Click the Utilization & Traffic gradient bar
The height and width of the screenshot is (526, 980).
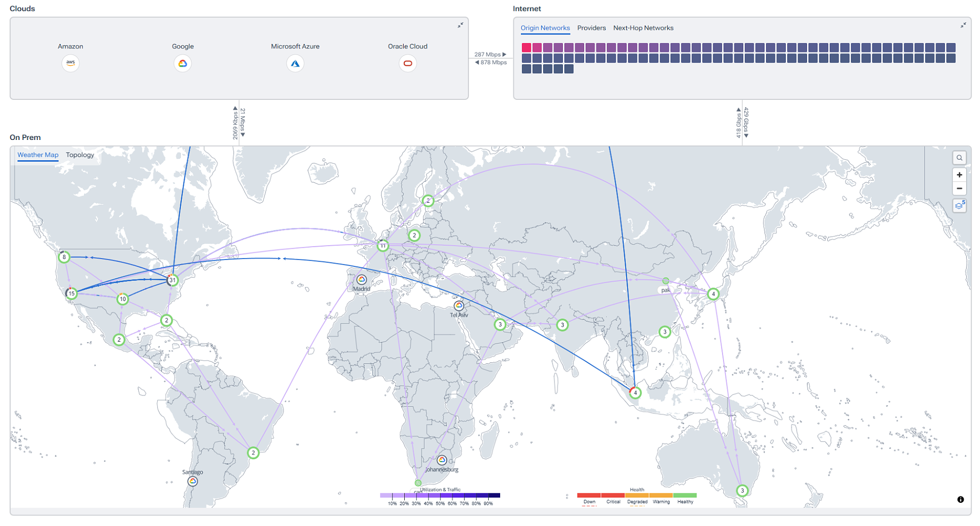(x=440, y=495)
